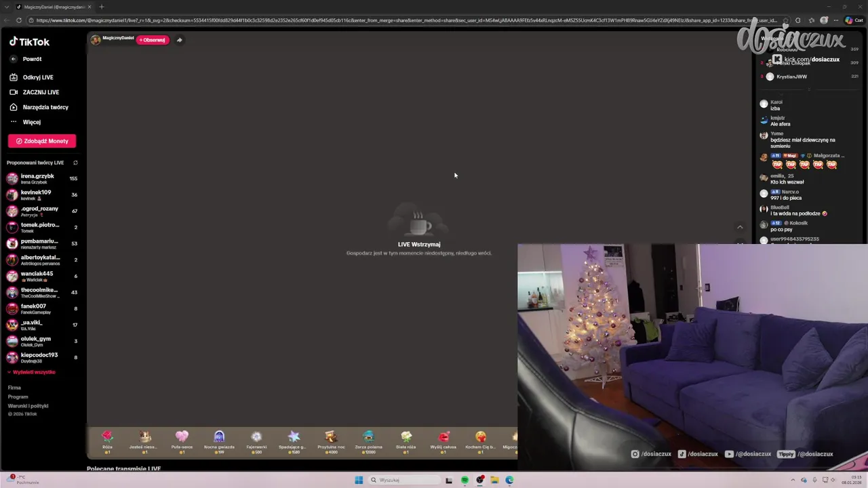Image resolution: width=868 pixels, height=488 pixels.
Task: Click KrystianJWW in top viewers
Action: click(791, 77)
